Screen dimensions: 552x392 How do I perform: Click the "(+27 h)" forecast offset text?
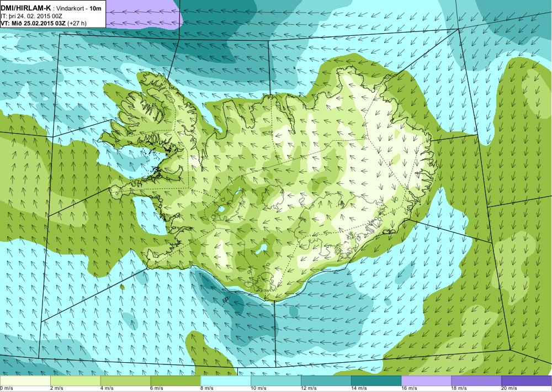tap(77, 23)
